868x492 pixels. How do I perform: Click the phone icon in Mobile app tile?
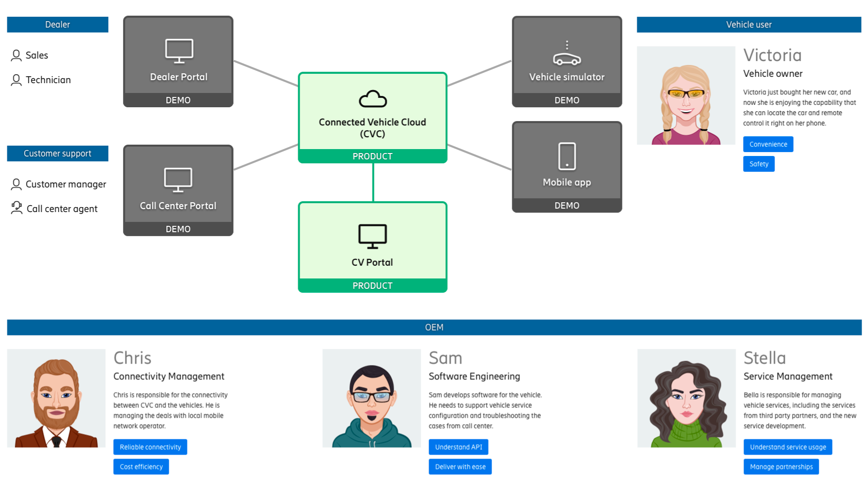point(567,156)
